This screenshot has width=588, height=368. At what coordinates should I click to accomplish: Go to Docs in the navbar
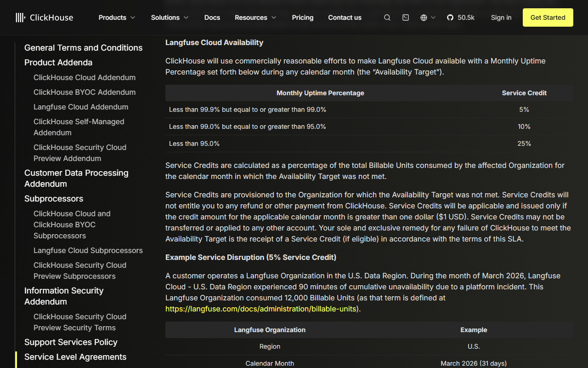pyautogui.click(x=212, y=17)
